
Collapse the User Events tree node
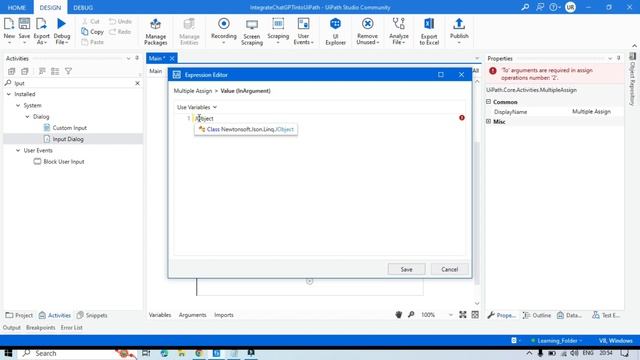[x=18, y=151]
